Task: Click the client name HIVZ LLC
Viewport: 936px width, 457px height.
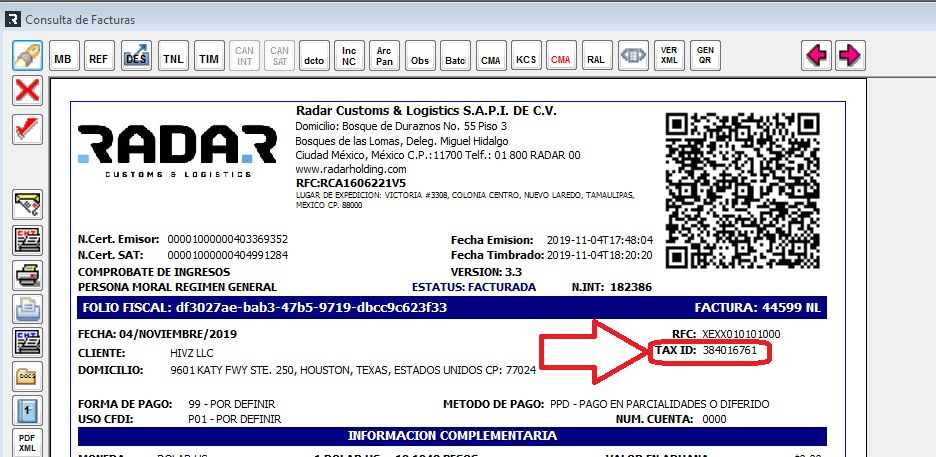Action: [x=192, y=353]
